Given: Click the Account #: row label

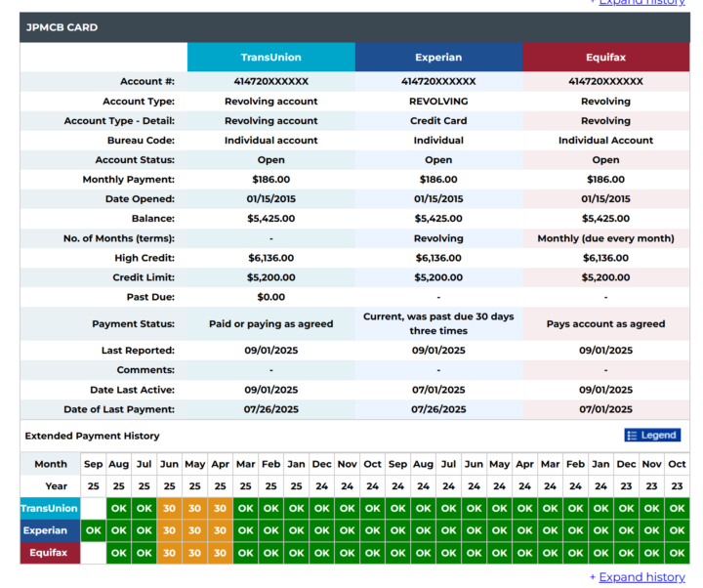Looking at the screenshot, I should [x=147, y=81].
